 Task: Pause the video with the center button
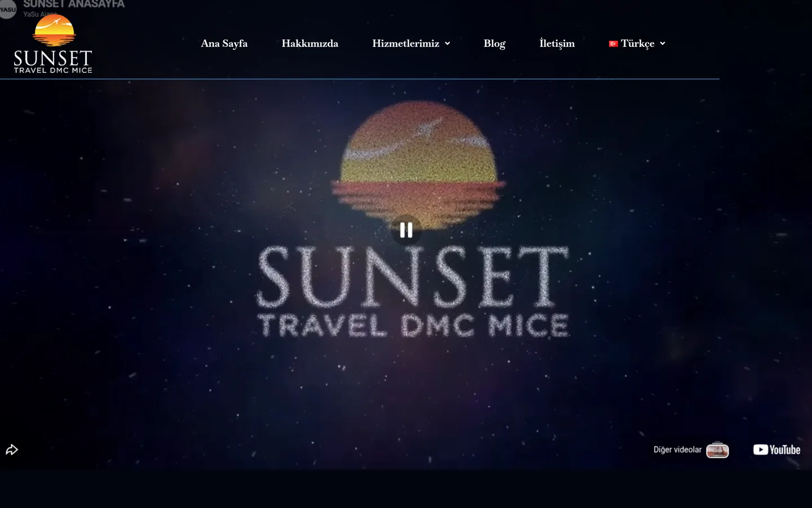[x=406, y=230]
